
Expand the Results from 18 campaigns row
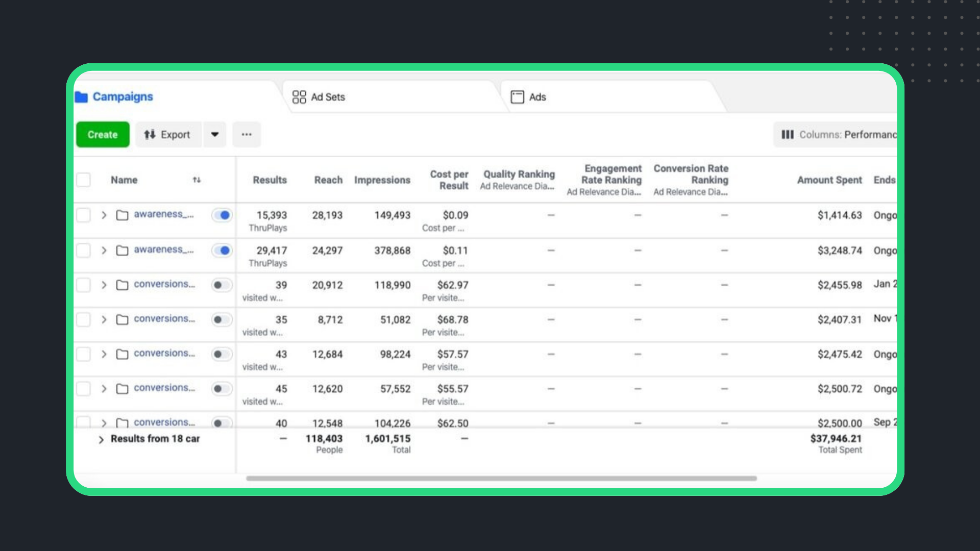pyautogui.click(x=101, y=440)
